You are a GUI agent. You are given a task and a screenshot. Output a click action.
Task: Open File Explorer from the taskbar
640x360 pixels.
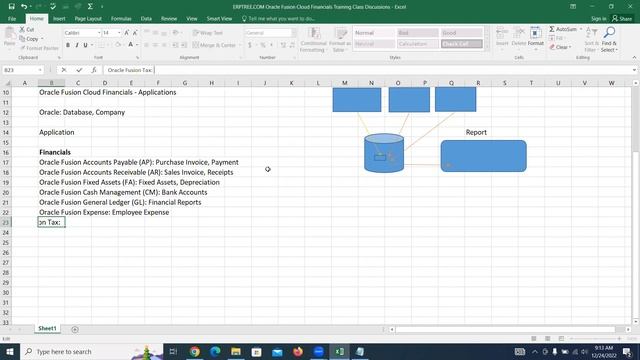(x=236, y=351)
